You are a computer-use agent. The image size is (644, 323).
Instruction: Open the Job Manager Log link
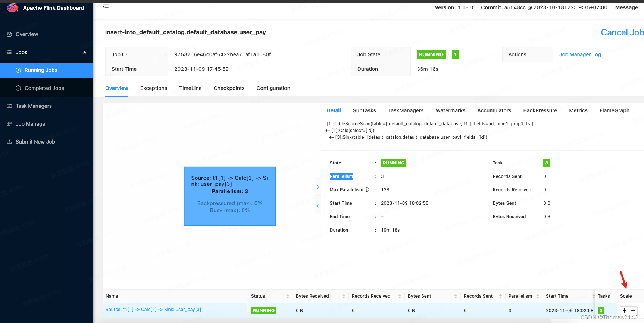click(x=580, y=54)
